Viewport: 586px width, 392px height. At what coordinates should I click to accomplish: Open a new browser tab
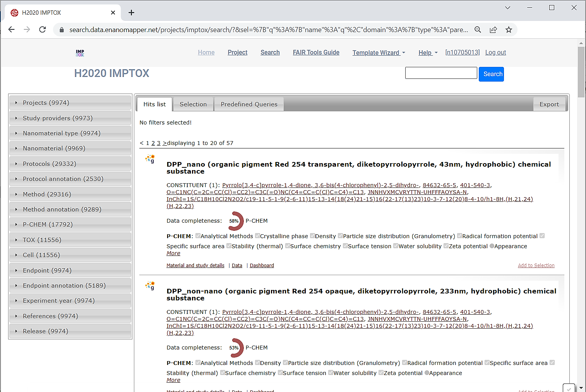pos(132,13)
